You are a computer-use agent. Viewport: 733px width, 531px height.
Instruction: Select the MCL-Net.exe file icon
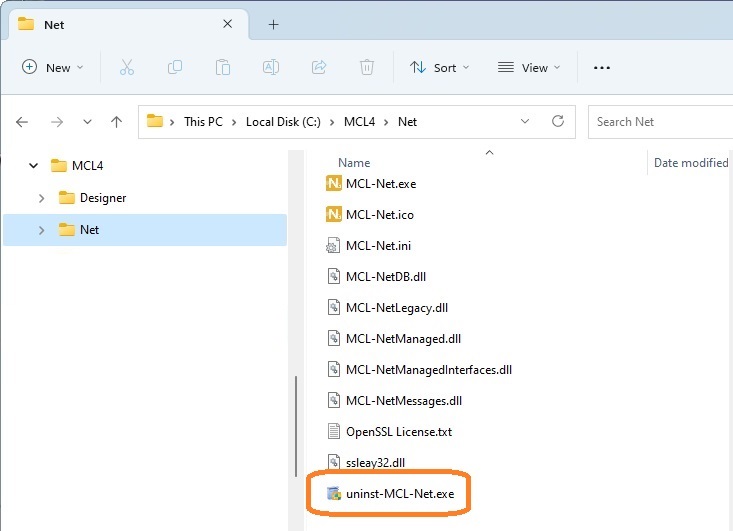(x=333, y=183)
